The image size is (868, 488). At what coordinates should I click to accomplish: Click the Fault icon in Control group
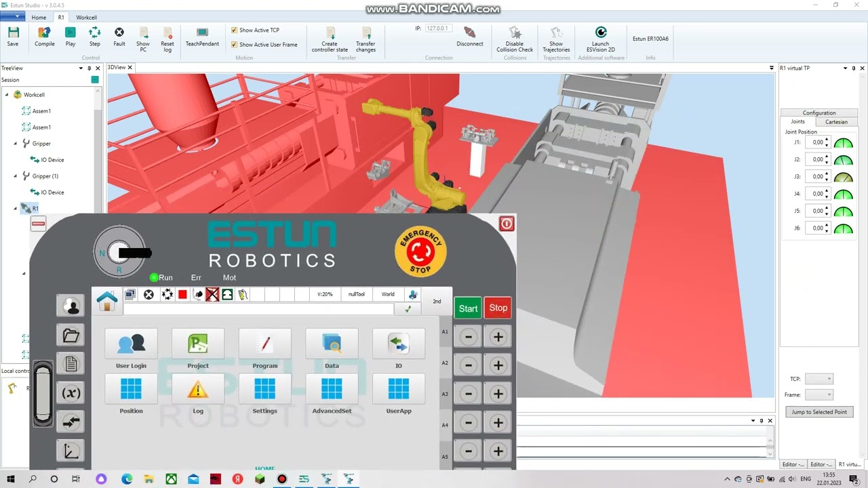point(119,37)
